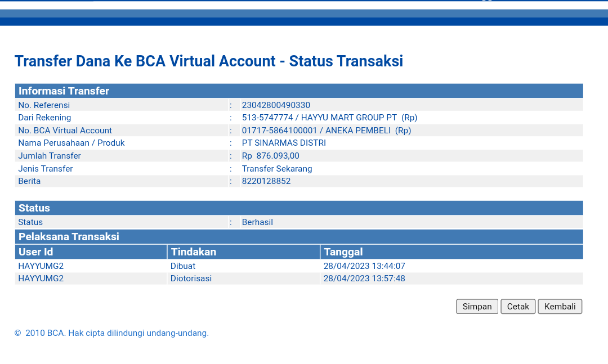Select the Dibuat action cell
608x364 pixels.
183,266
